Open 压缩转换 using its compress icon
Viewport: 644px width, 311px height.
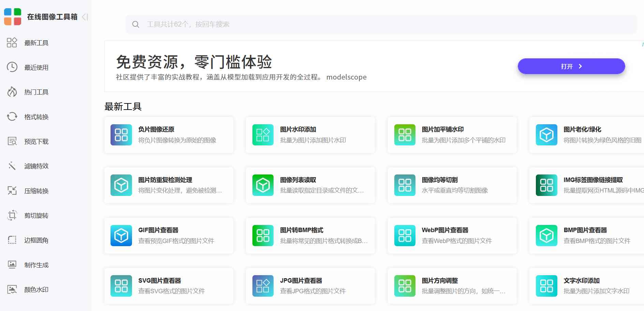point(12,191)
